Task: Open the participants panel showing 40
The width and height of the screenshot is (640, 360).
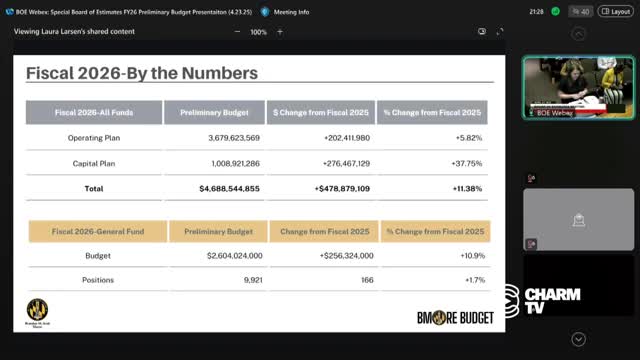Action: 580,11
